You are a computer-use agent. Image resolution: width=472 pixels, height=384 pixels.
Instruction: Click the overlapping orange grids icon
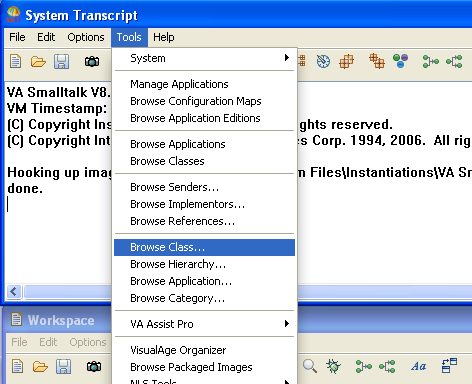point(346,61)
